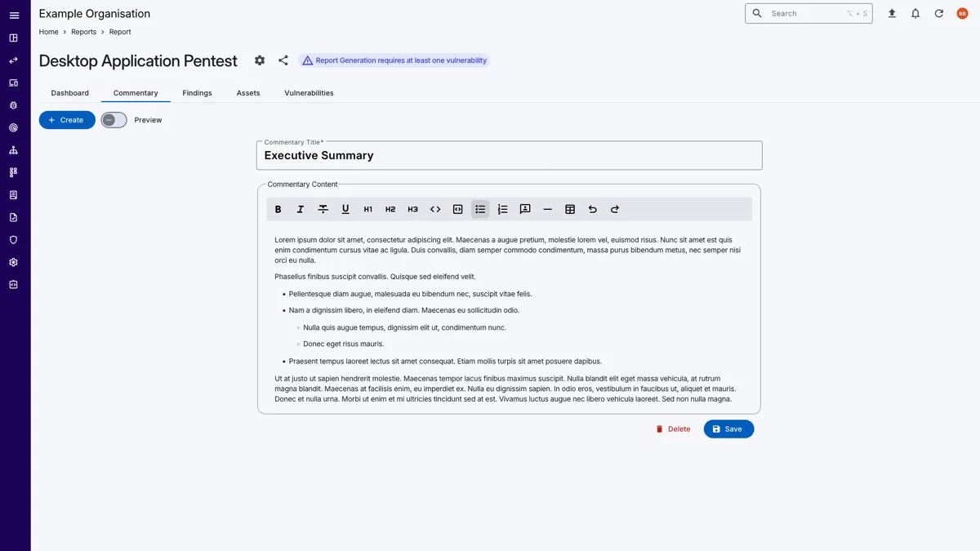Redo the last editor change

[x=615, y=210]
